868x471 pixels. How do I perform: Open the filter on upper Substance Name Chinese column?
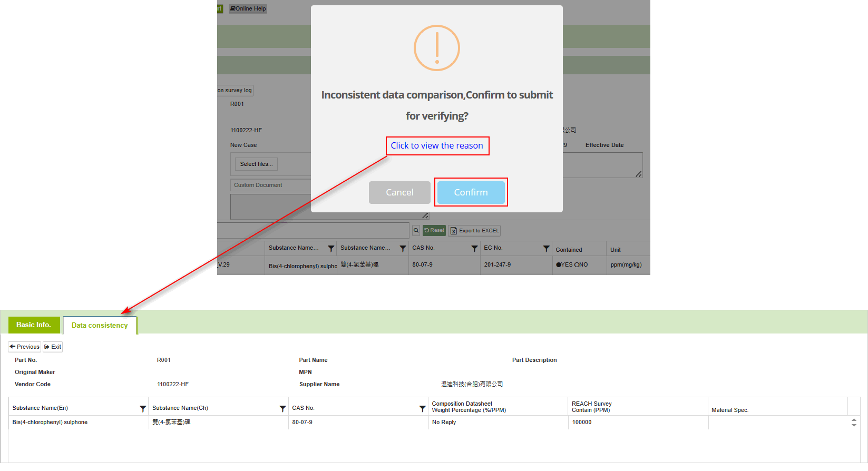(x=403, y=248)
